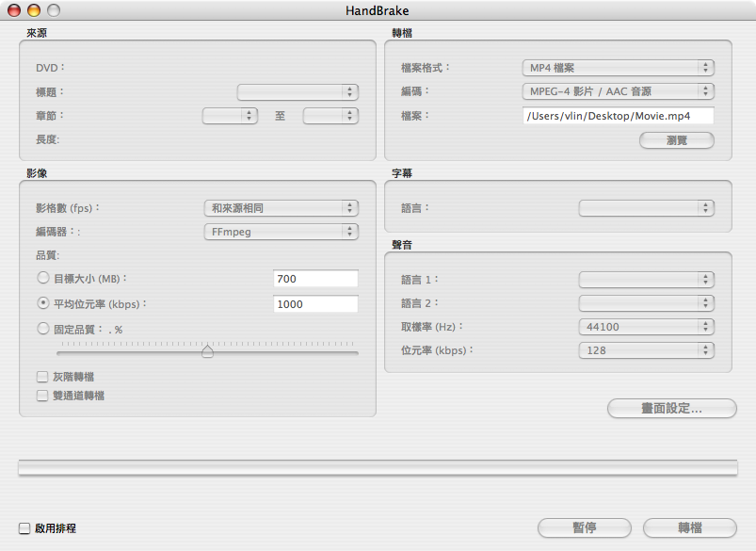This screenshot has height=551, width=756.
Task: Expand the 編碼 dropdown showing MPEG-4 影片 / AAC 音源
Action: point(619,91)
